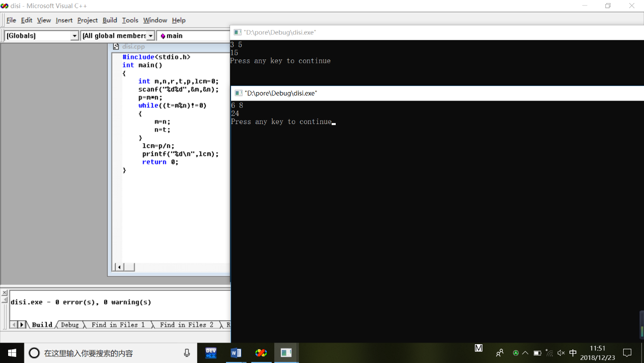
Task: Open the Build menu
Action: (x=110, y=20)
